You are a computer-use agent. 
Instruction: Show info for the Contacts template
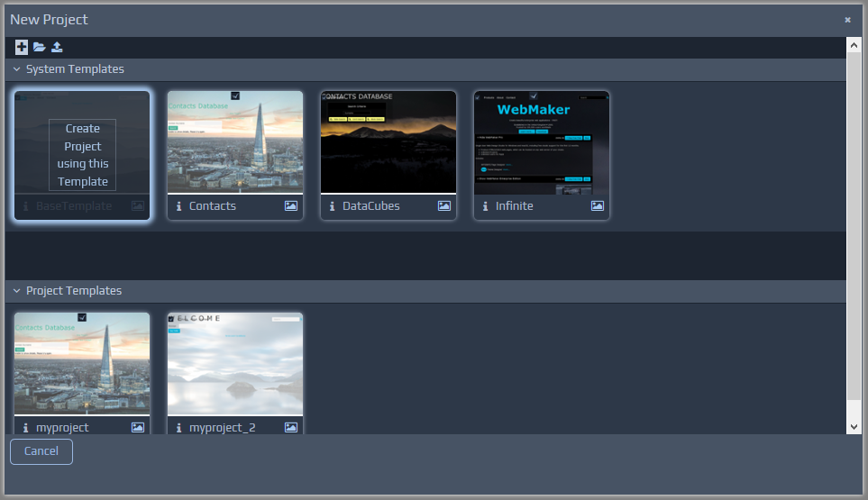179,206
